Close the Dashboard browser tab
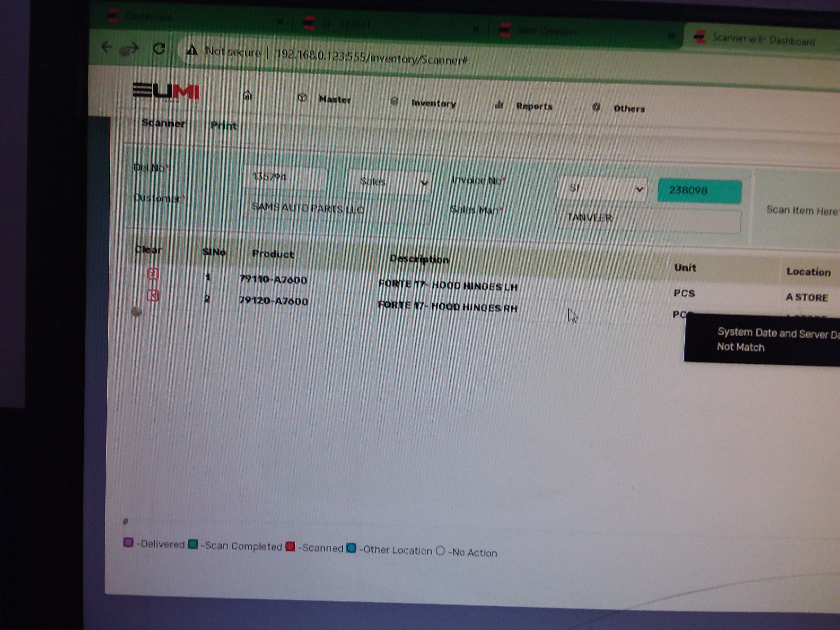This screenshot has width=840, height=630. pos(280,22)
